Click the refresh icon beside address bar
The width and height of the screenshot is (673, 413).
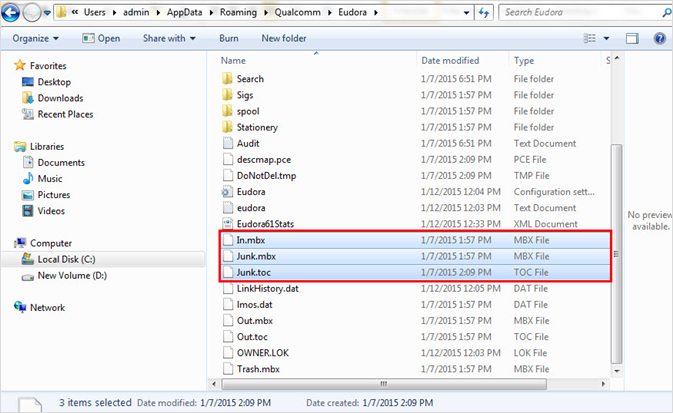pos(484,13)
